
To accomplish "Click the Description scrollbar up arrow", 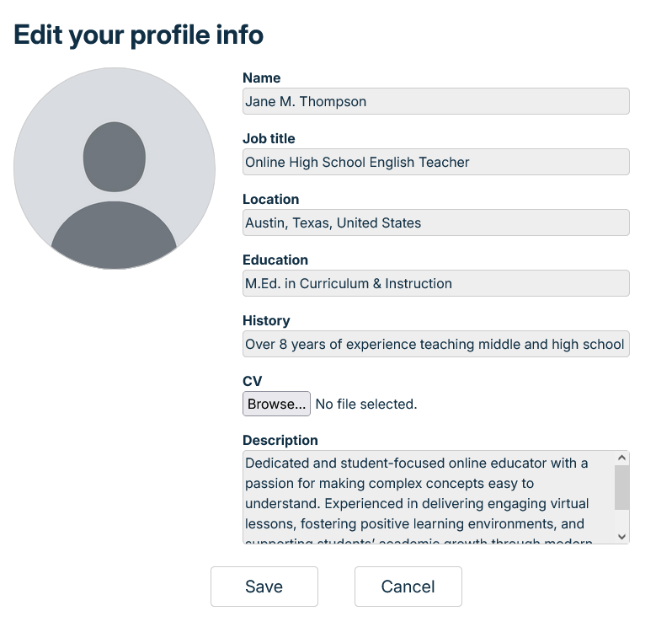I will [x=622, y=458].
